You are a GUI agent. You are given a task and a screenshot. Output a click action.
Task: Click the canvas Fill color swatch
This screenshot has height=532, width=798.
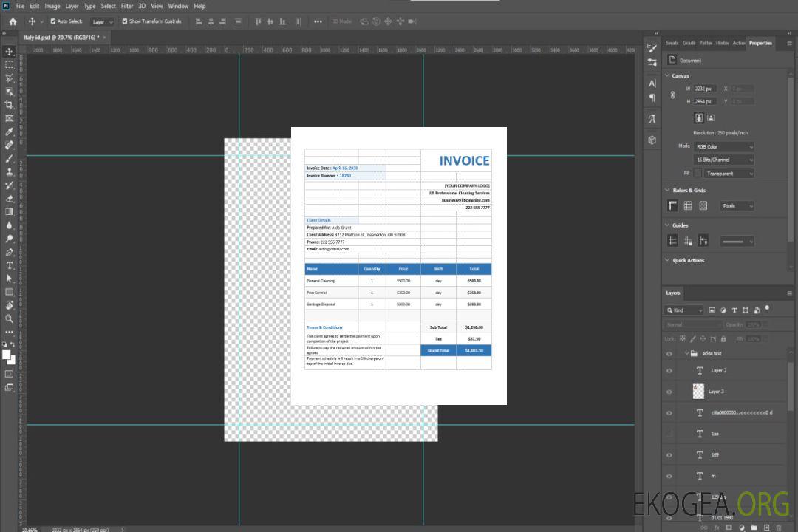[x=698, y=174]
